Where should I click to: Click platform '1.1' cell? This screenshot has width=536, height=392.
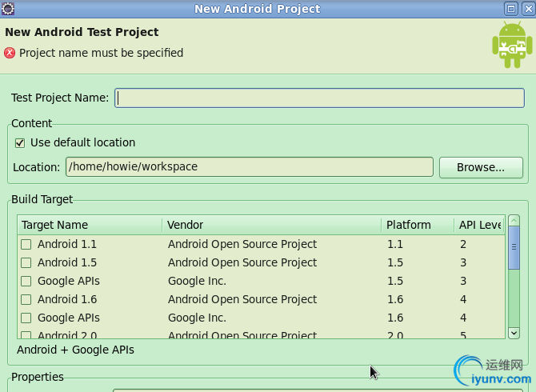pyautogui.click(x=395, y=244)
